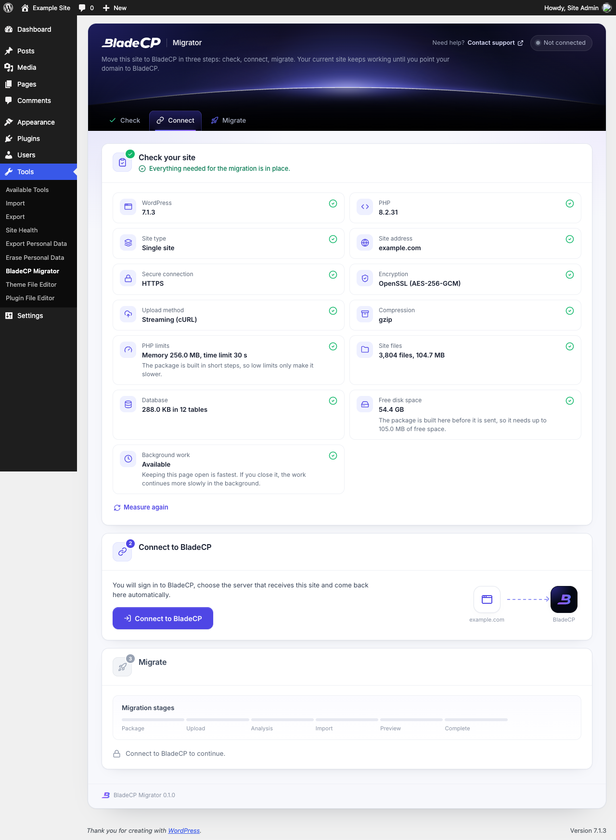Open the Appearance menu
The image size is (616, 840).
38,122
